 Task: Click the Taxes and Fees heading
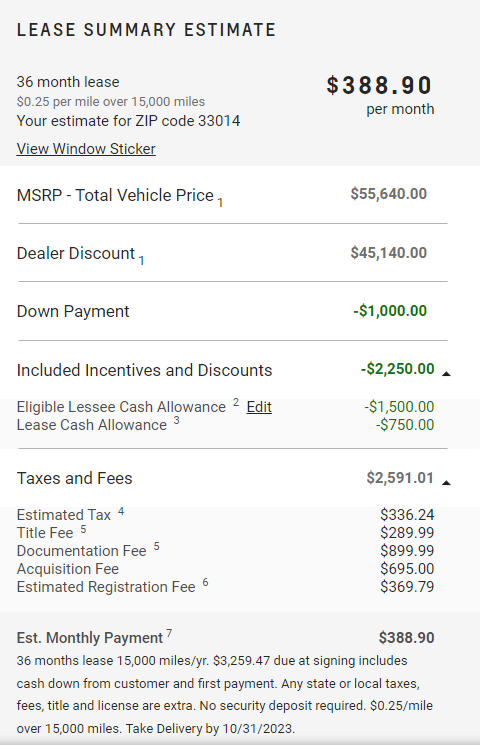pos(75,478)
